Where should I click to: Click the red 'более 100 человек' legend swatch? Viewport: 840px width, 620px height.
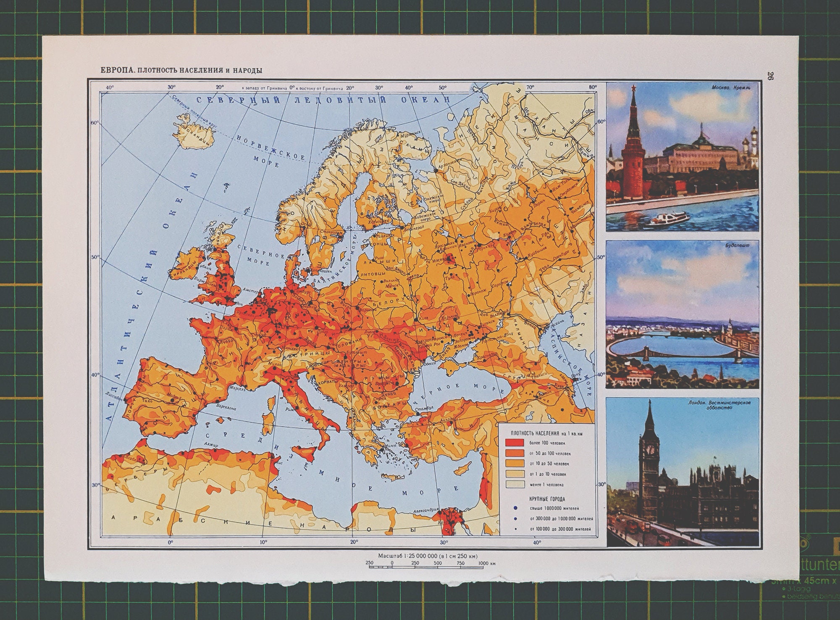coord(514,443)
